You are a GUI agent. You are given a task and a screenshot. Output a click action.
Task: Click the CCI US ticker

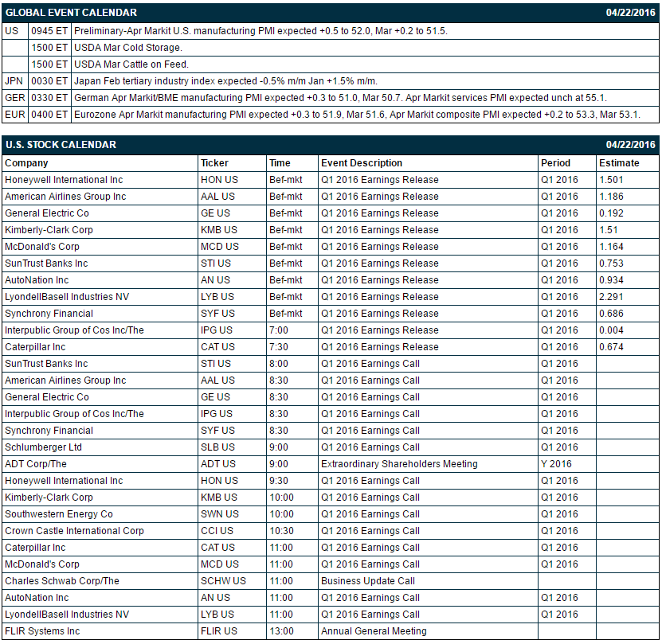pyautogui.click(x=217, y=531)
